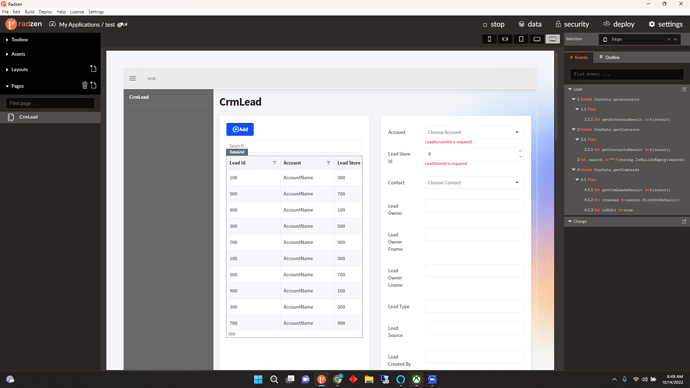Clear the Page selection with X
The height and width of the screenshot is (388, 690).
pyautogui.click(x=669, y=40)
